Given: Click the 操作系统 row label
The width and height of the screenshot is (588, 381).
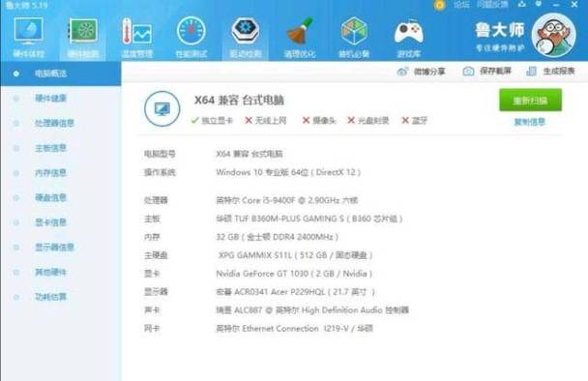Looking at the screenshot, I should tap(160, 172).
